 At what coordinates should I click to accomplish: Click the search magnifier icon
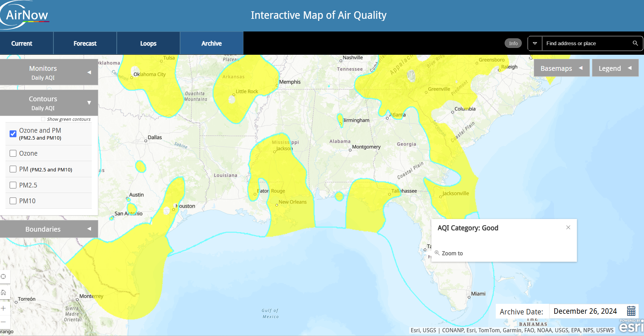[635, 43]
